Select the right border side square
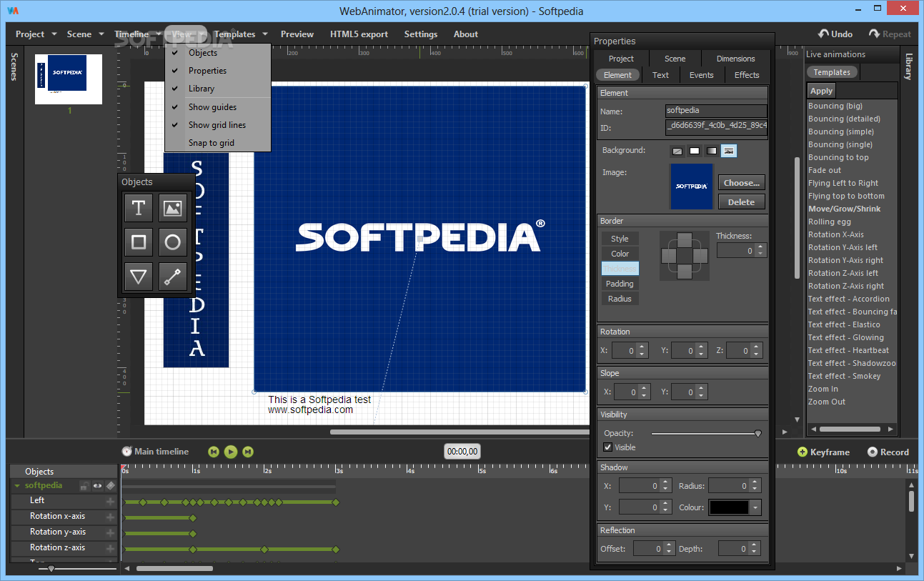This screenshot has width=924, height=581. (700, 255)
